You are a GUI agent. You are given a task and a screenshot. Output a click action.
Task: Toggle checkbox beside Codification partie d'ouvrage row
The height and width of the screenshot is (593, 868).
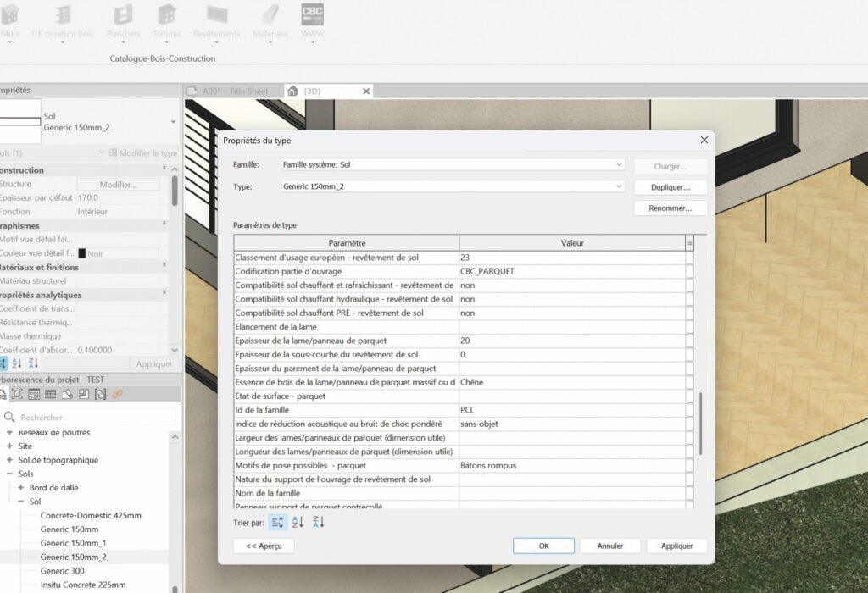[689, 272]
